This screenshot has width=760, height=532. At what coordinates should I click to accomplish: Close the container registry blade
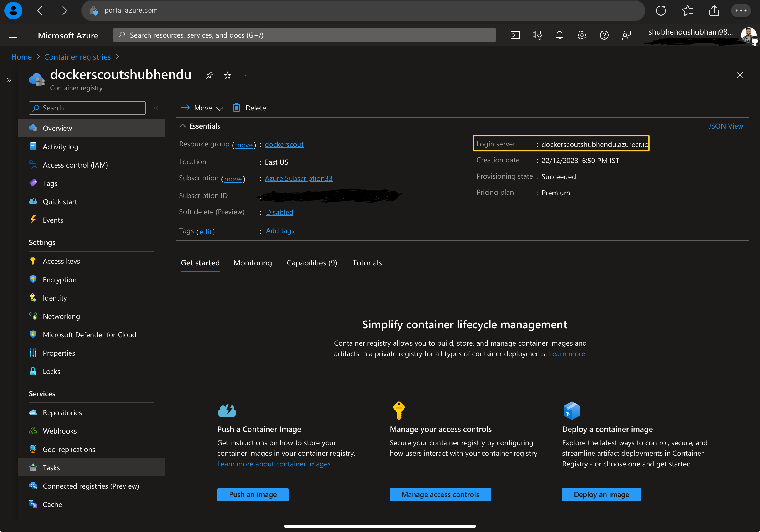(740, 75)
